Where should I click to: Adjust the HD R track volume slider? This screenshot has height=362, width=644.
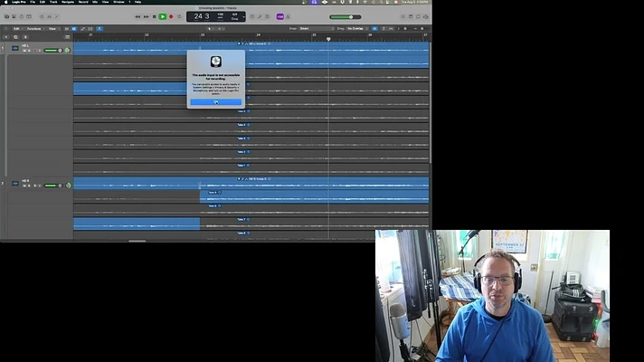point(53,186)
